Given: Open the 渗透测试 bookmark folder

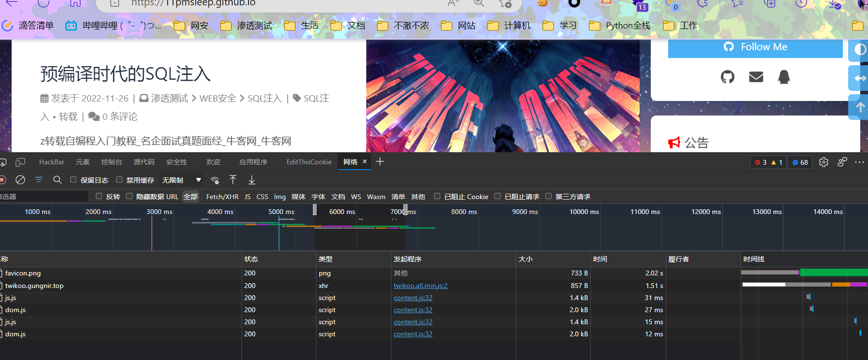Looking at the screenshot, I should coord(246,26).
